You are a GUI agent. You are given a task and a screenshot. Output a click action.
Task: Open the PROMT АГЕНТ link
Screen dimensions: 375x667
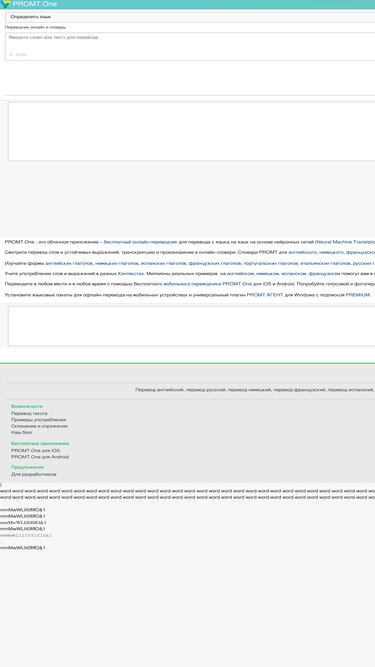tap(265, 295)
